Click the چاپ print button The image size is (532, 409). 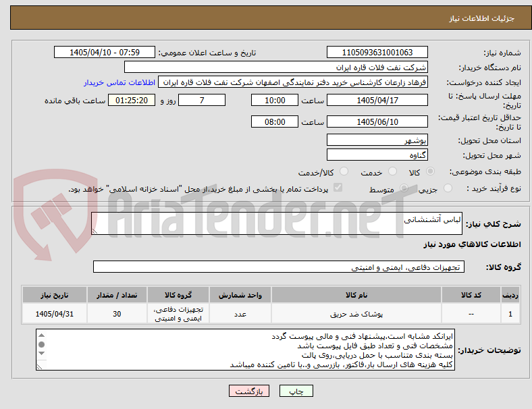coord(296,391)
